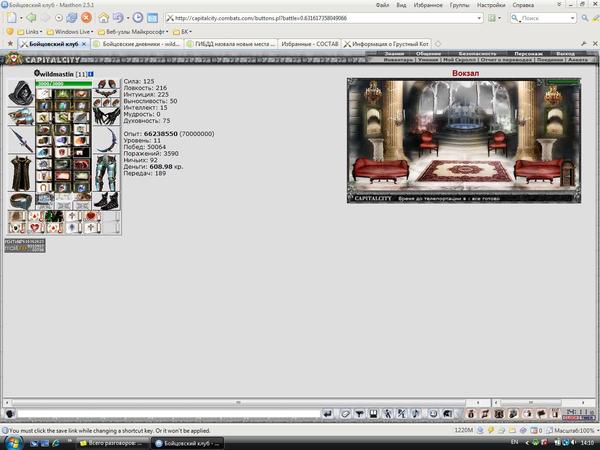Click the black boots equipment slot
The height and width of the screenshot is (450, 600).
click(106, 201)
